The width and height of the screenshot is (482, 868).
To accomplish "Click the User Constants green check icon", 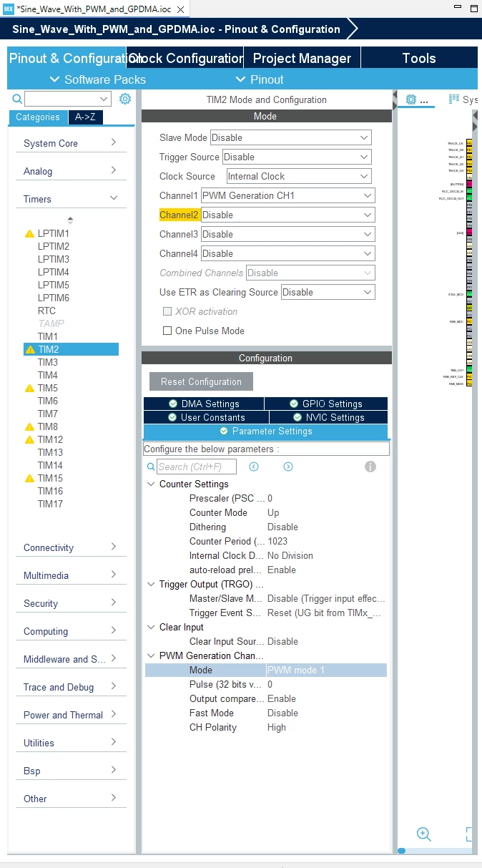I will click(x=172, y=417).
